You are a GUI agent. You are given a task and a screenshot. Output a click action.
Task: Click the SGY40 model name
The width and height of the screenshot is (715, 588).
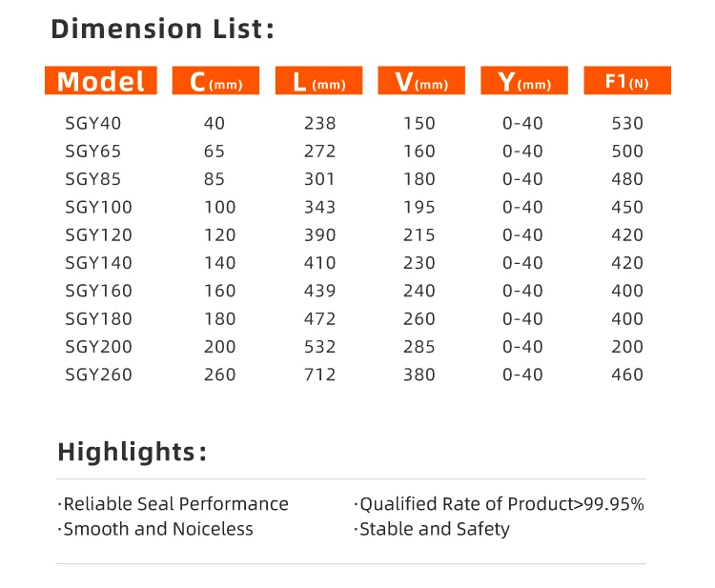click(93, 124)
